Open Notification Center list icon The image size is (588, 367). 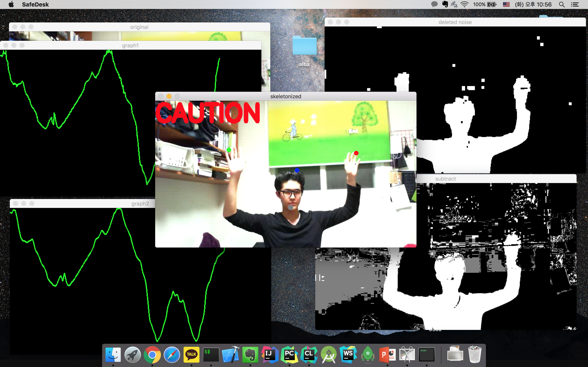(x=575, y=4)
